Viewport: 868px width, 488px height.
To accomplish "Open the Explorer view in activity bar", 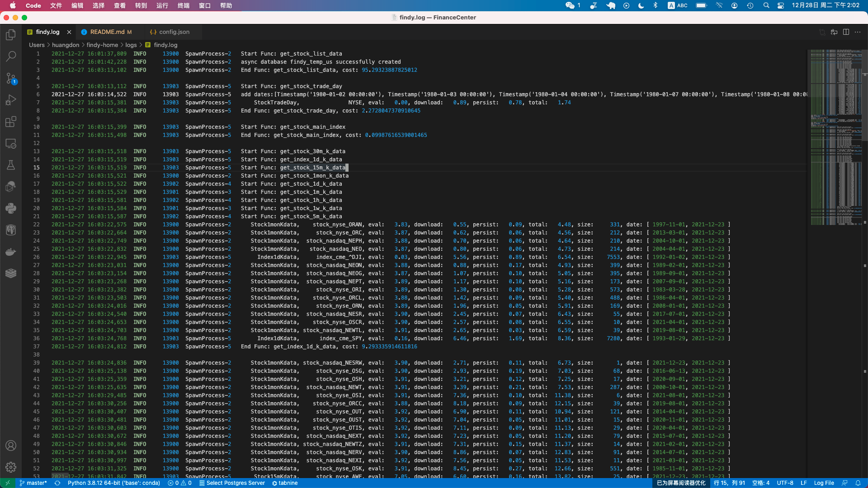I will pyautogui.click(x=11, y=35).
